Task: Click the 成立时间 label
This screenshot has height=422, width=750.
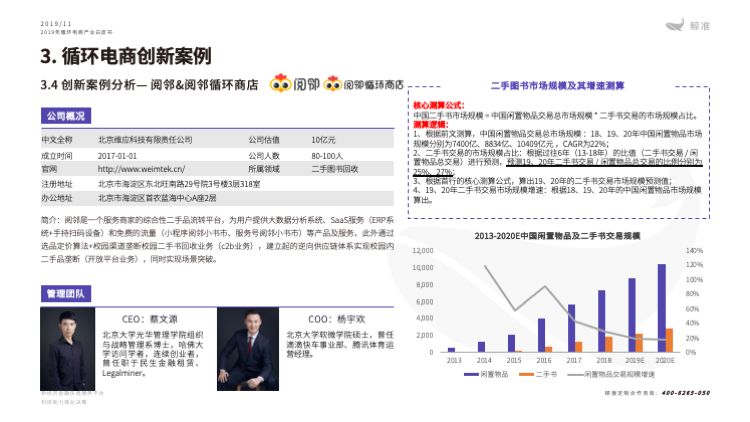Action: 56,155
